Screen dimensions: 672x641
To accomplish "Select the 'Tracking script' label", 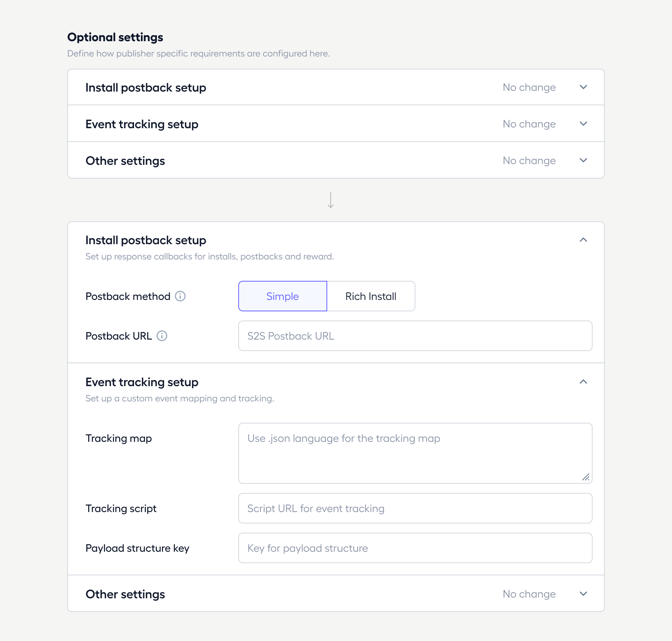I will 121,509.
